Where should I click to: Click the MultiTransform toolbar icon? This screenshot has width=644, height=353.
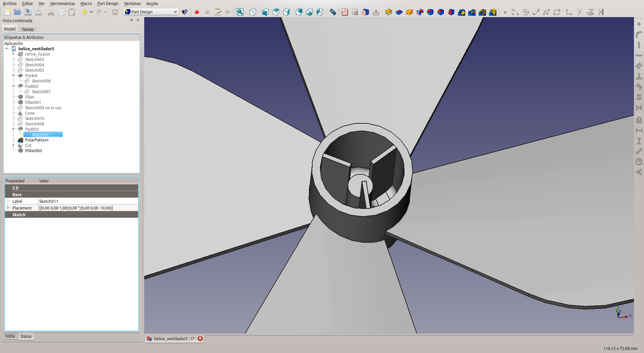[x=493, y=12]
